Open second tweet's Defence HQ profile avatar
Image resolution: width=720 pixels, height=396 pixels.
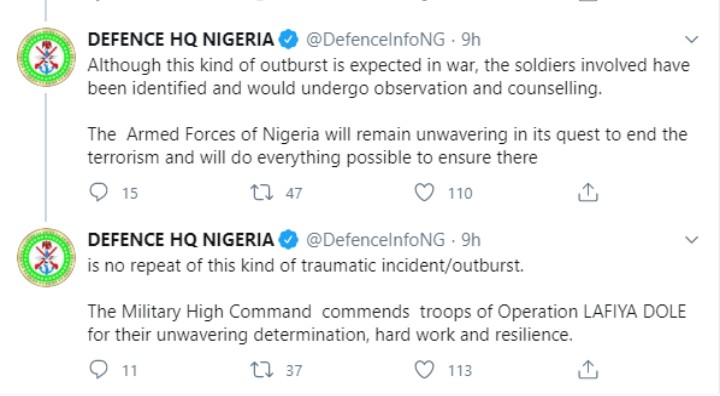pyautogui.click(x=46, y=257)
